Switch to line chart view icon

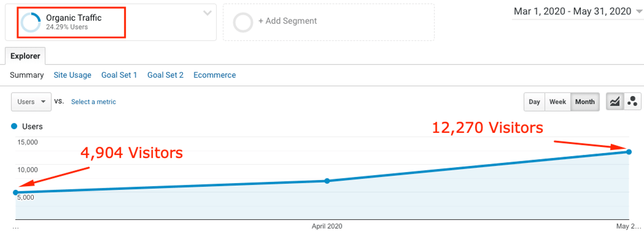615,102
